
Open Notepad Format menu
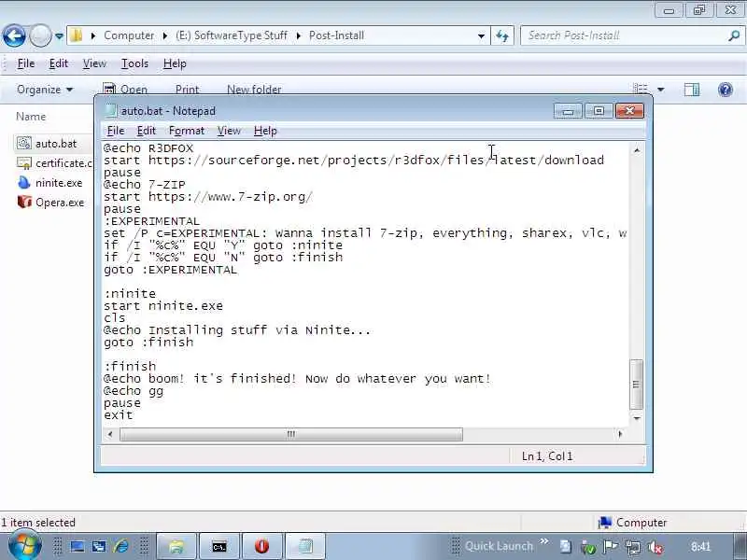[187, 131]
